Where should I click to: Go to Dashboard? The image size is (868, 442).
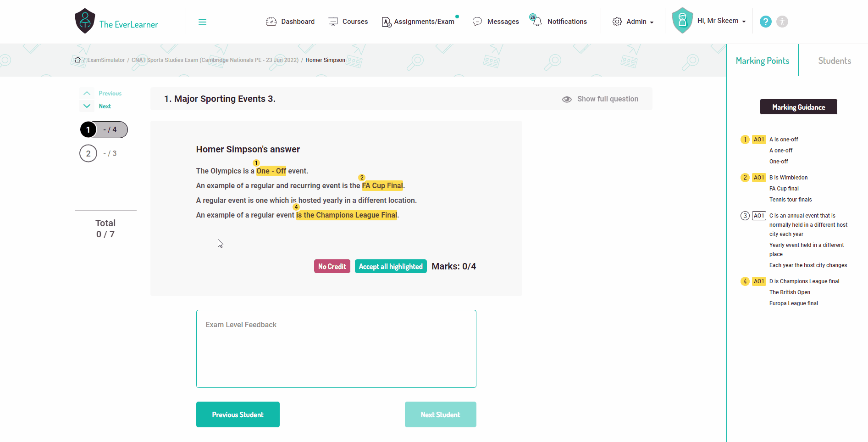(298, 22)
